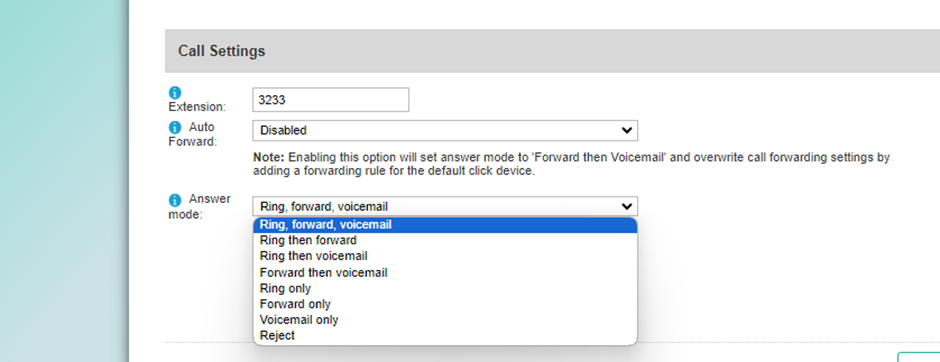
Task: Click the Answer mode dropdown arrow
Action: 627,206
